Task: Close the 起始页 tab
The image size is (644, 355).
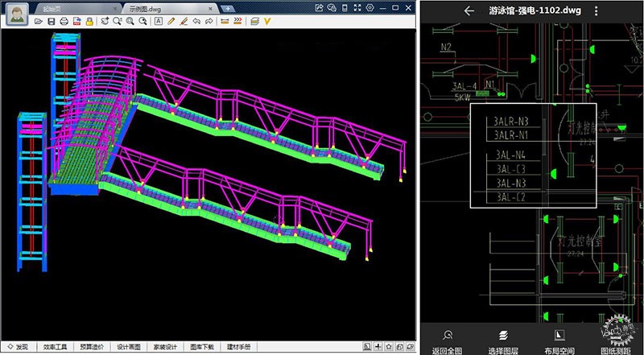Action: pyautogui.click(x=114, y=9)
